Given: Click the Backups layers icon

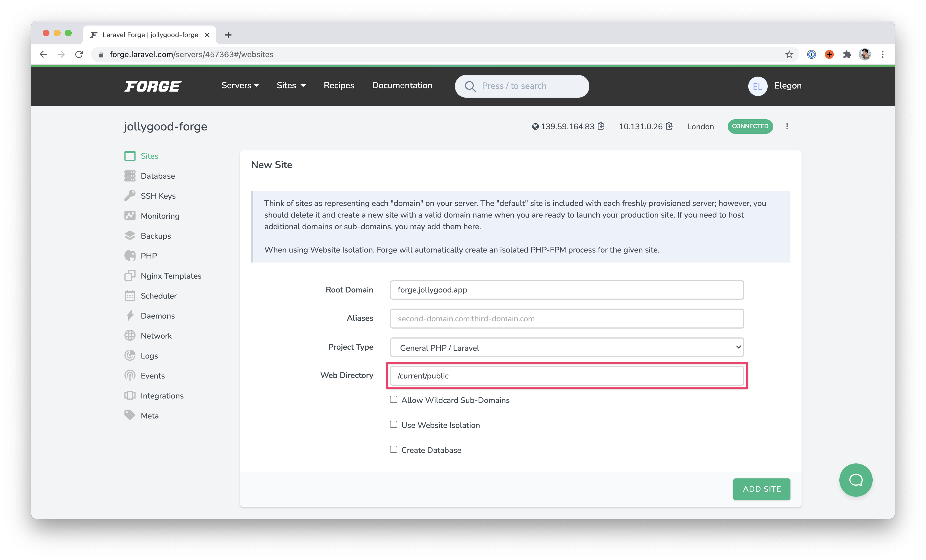Looking at the screenshot, I should click(130, 236).
